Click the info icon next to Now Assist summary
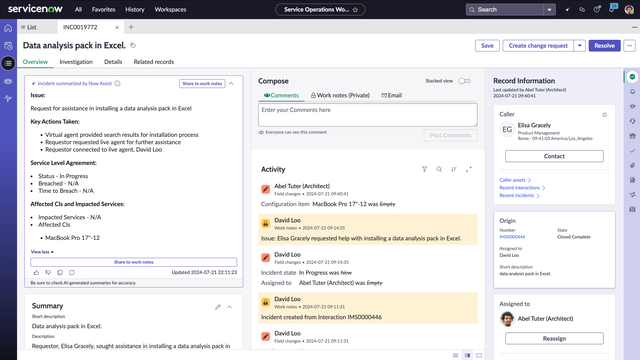This screenshot has width=640, height=360. (118, 83)
